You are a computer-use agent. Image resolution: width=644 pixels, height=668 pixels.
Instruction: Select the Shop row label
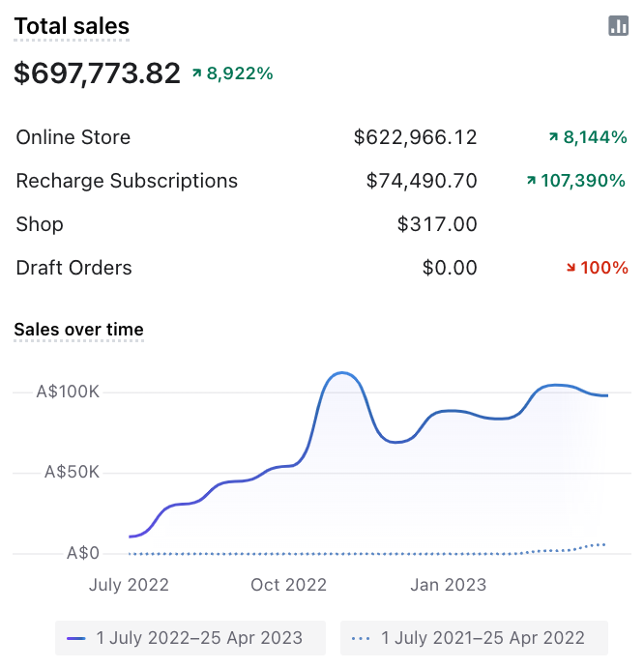40,224
